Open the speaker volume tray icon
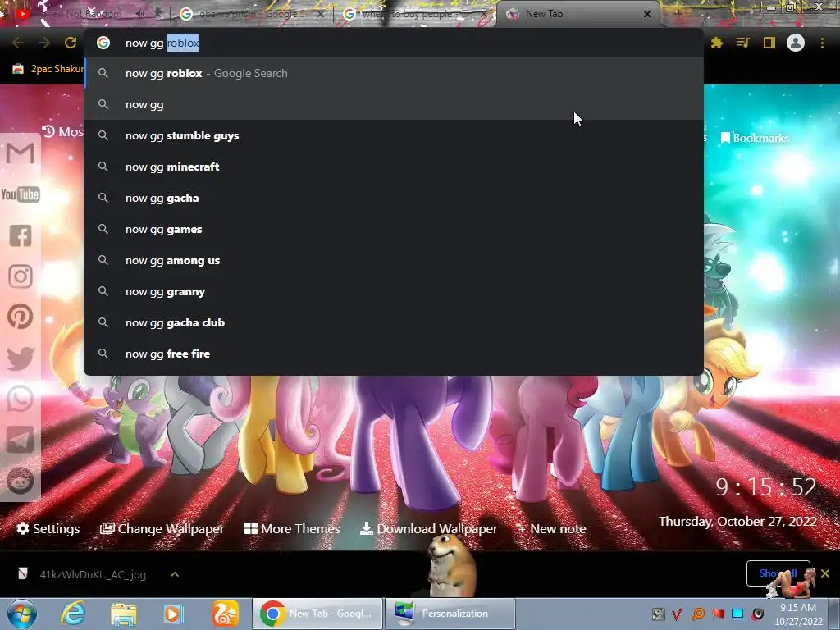The width and height of the screenshot is (840, 630). (x=757, y=614)
